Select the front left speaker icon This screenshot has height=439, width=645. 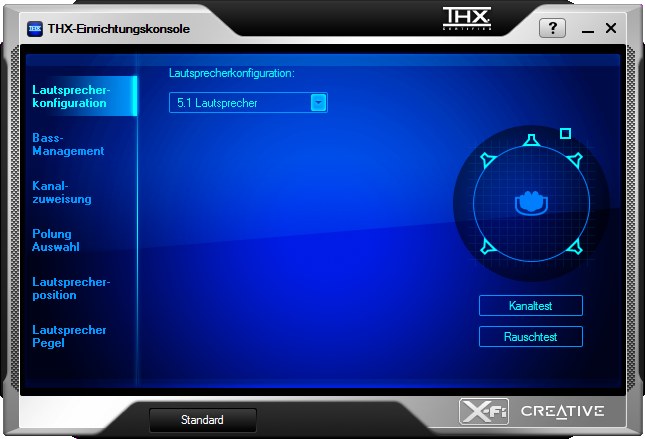(x=488, y=159)
